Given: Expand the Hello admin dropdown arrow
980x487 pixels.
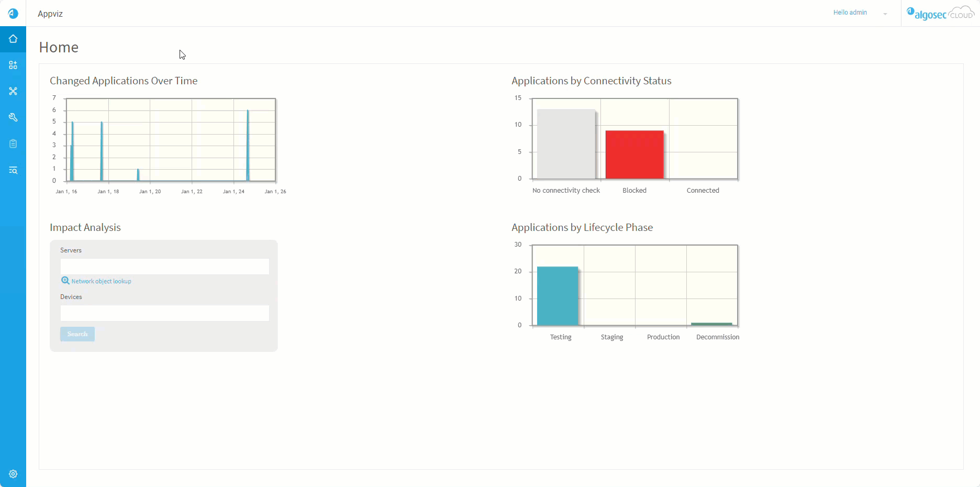Looking at the screenshot, I should [x=885, y=14].
